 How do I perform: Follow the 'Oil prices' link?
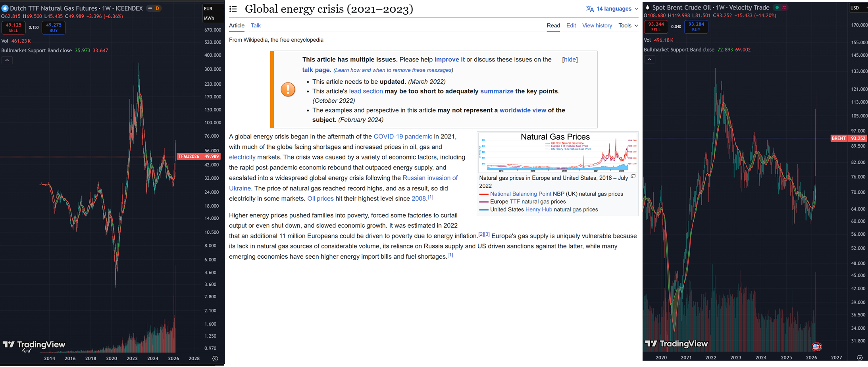[320, 198]
